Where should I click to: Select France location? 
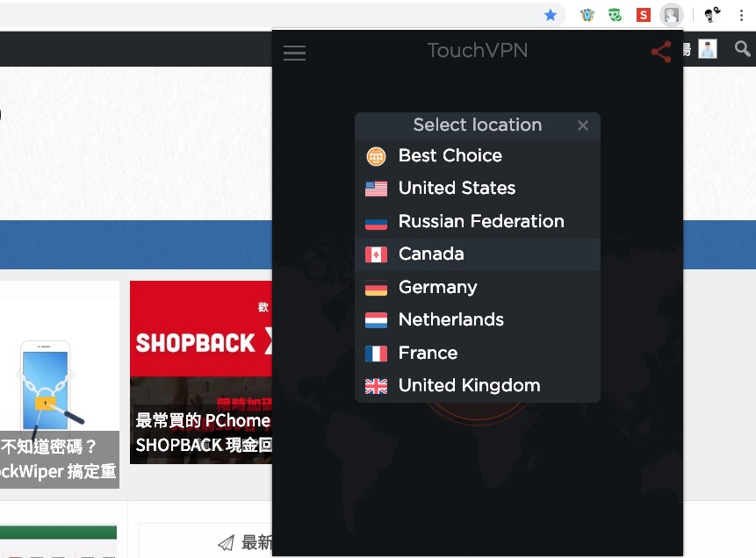click(478, 353)
